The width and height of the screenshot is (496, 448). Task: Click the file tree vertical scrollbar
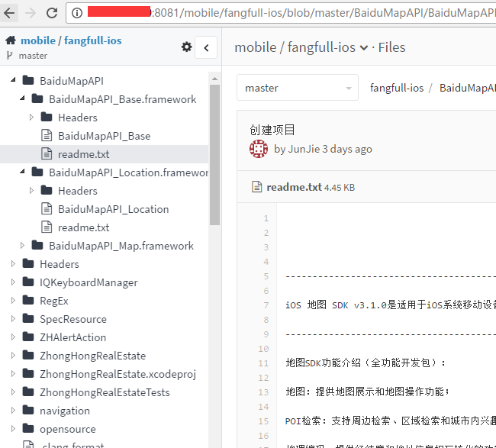click(214, 155)
